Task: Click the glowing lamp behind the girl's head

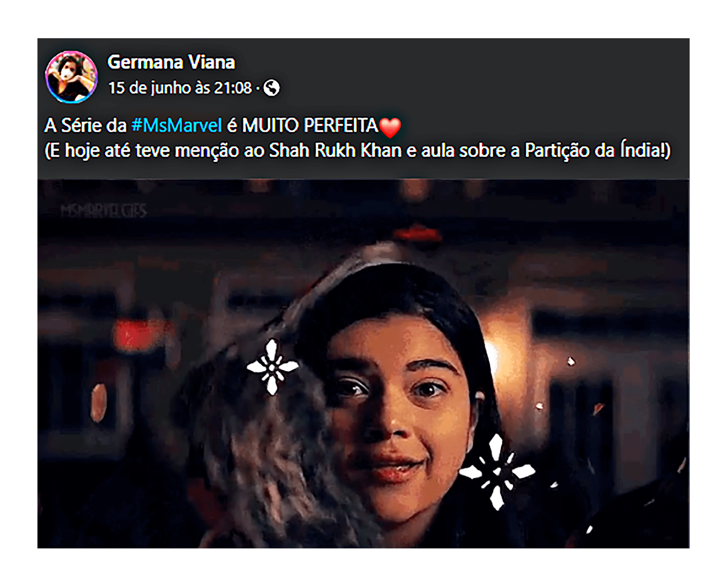Action: pyautogui.click(x=490, y=355)
